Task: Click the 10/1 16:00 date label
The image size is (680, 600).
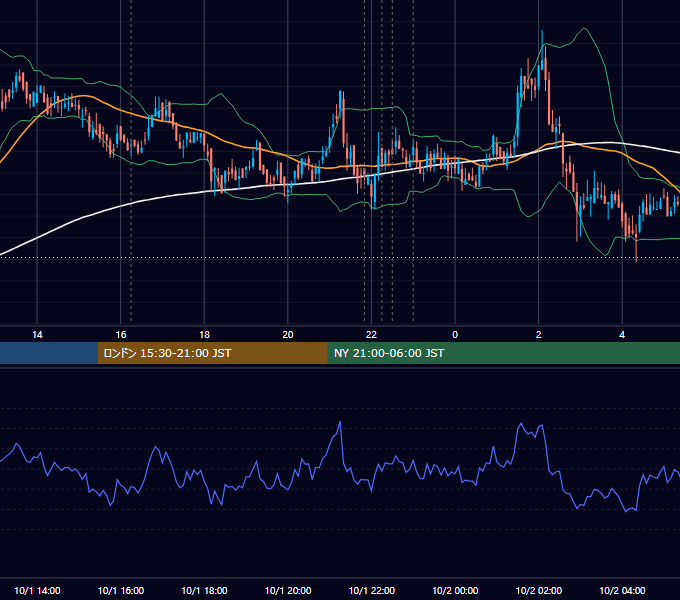Action: tap(121, 590)
